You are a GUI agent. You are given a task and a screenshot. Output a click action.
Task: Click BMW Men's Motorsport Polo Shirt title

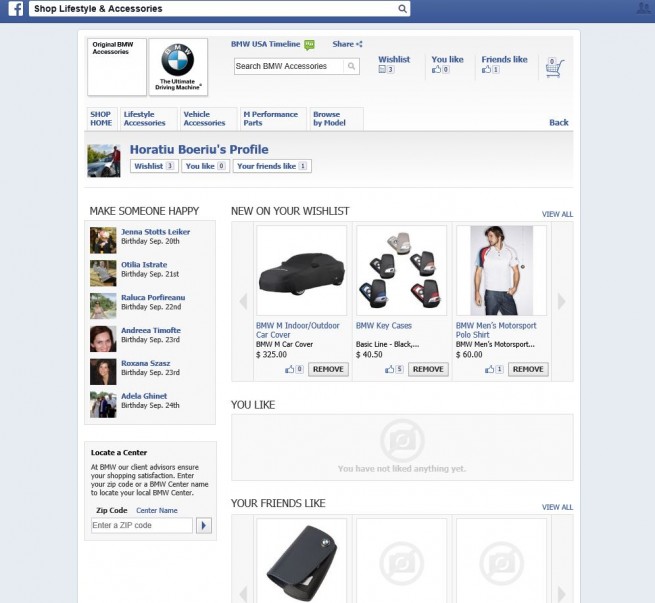pos(496,330)
